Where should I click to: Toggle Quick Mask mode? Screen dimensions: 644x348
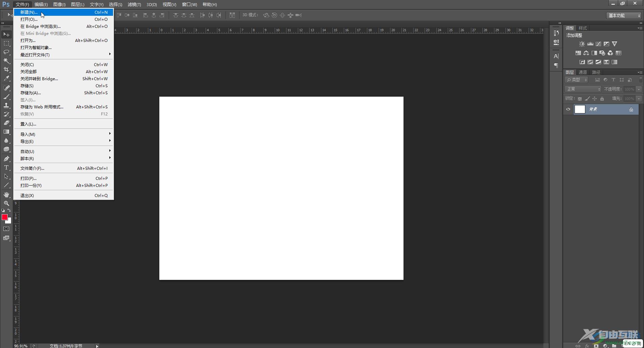(6, 229)
